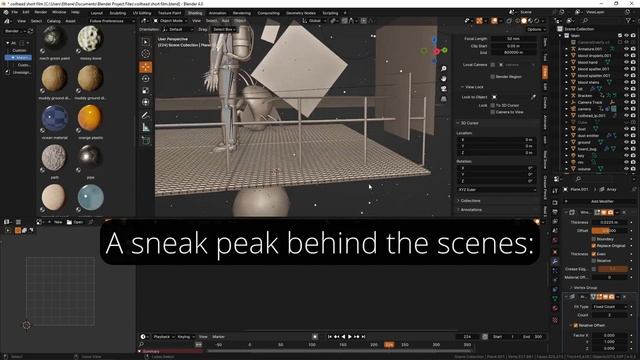Screen dimensions: 640x360
Task: Click the viewport zoom magnifier icon
Action: [444, 69]
